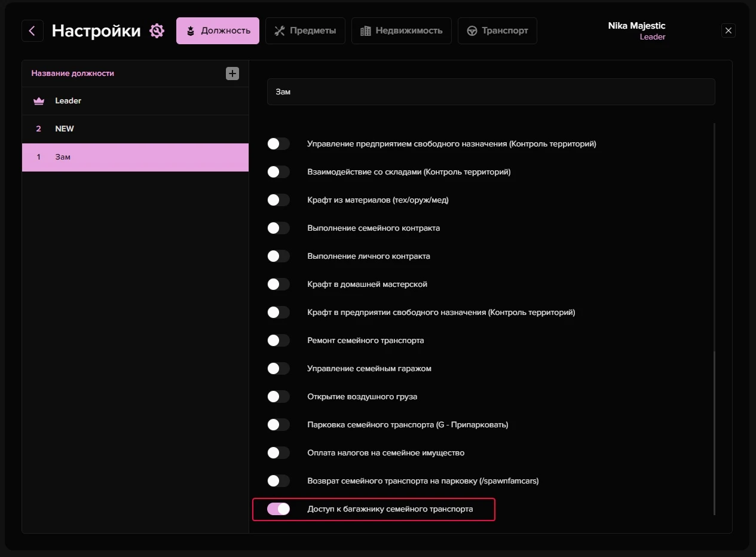756x557 pixels.
Task: Add a new position with plus icon
Action: coord(232,74)
